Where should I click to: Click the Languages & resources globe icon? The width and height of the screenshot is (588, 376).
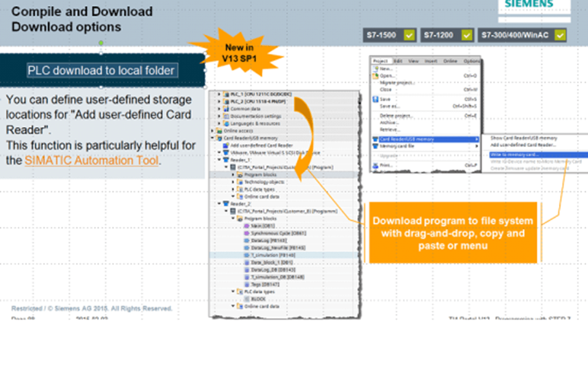[x=226, y=123]
